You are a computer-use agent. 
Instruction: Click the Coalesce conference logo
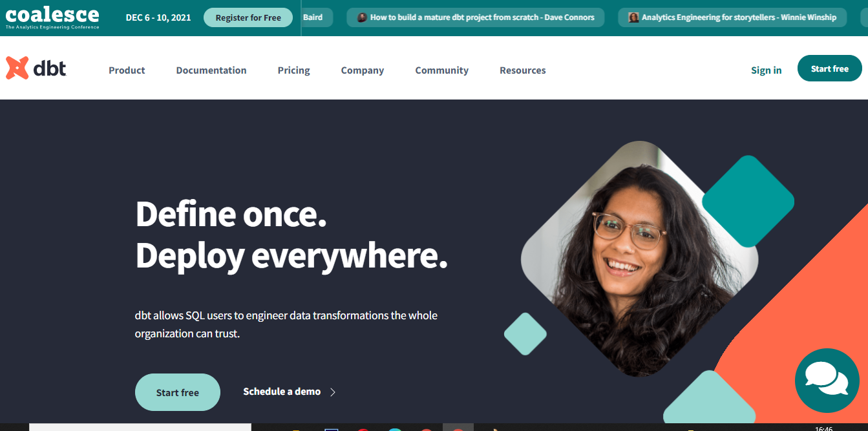click(x=52, y=17)
